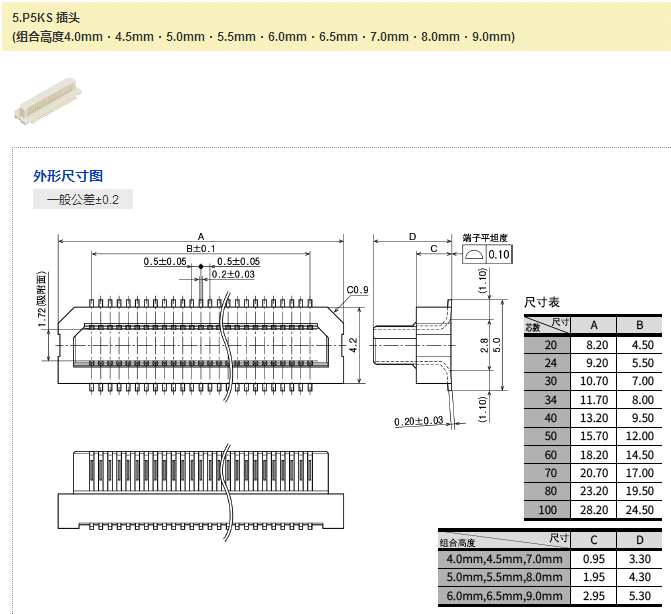671x614 pixels.
Task: Click the B±0.1 dimension label in drawing
Action: (x=201, y=248)
